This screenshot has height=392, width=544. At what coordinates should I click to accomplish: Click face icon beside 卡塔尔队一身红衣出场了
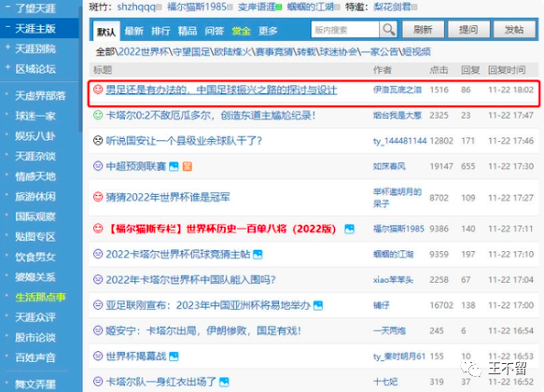pos(98,382)
